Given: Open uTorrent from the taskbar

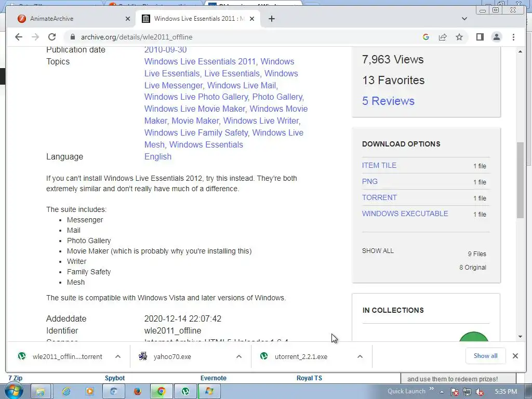Looking at the screenshot, I should coord(185,392).
